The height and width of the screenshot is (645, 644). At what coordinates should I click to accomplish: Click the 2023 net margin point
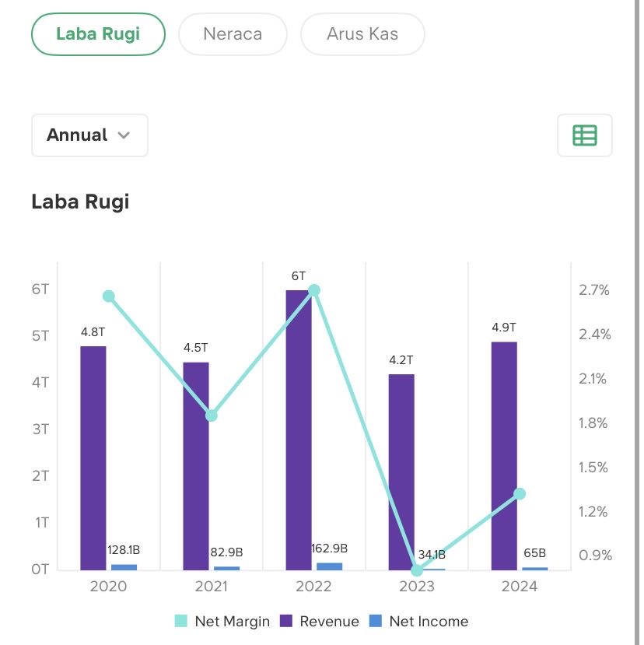(417, 570)
